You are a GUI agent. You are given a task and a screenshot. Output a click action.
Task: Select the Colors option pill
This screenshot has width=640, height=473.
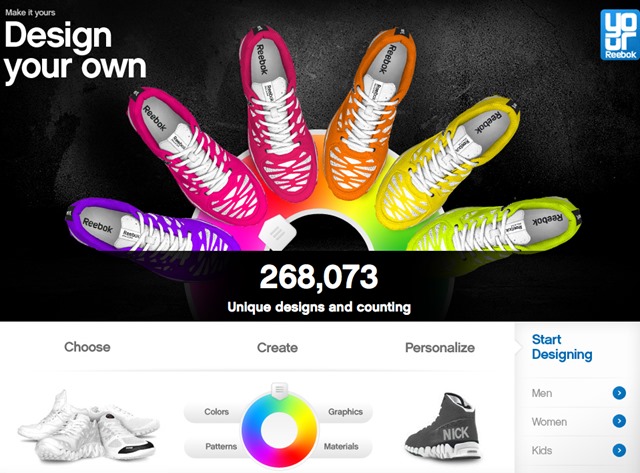[x=212, y=412]
